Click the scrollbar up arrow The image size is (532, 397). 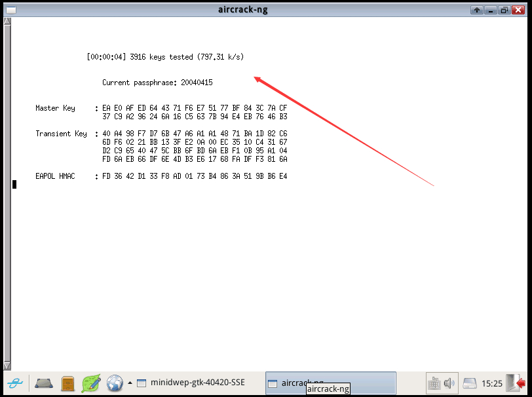(x=7, y=21)
